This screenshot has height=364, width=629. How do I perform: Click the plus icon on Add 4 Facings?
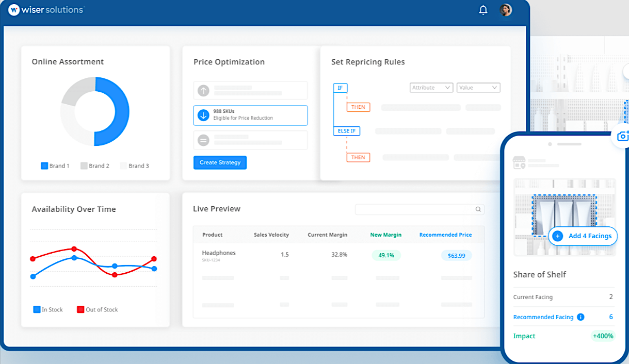coord(557,236)
